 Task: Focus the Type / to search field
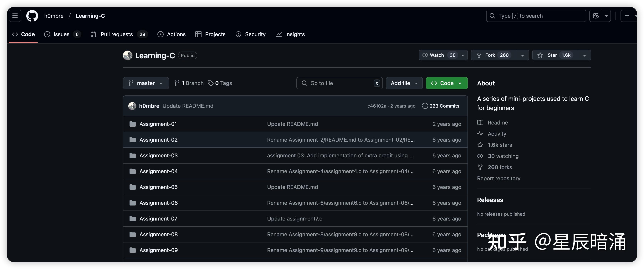tap(536, 16)
